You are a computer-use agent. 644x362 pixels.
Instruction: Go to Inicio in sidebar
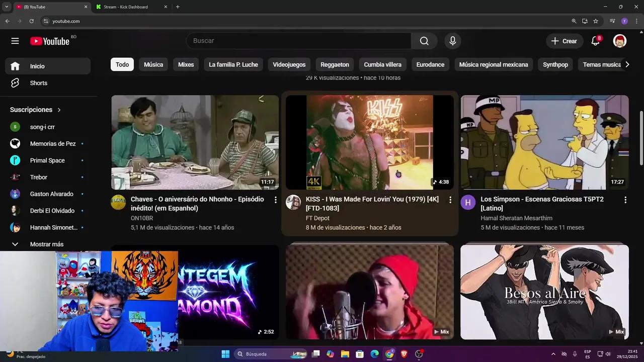48,66
